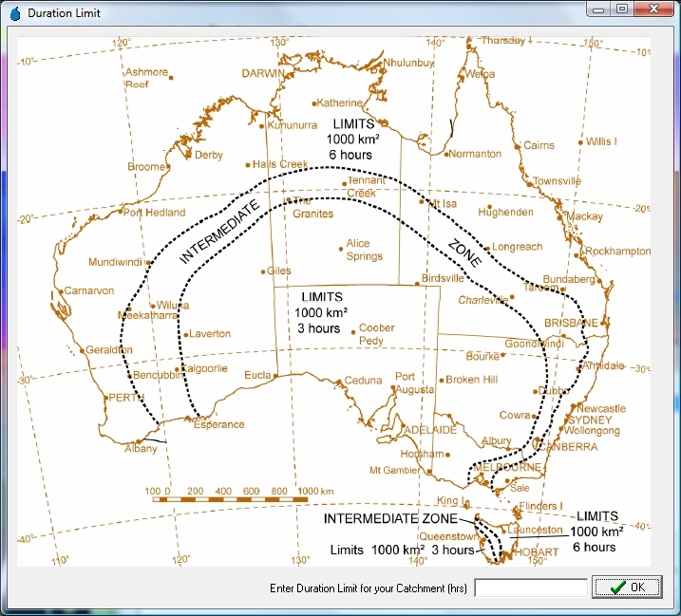Click Alice Springs on the map
This screenshot has height=616, width=681.
[364, 250]
